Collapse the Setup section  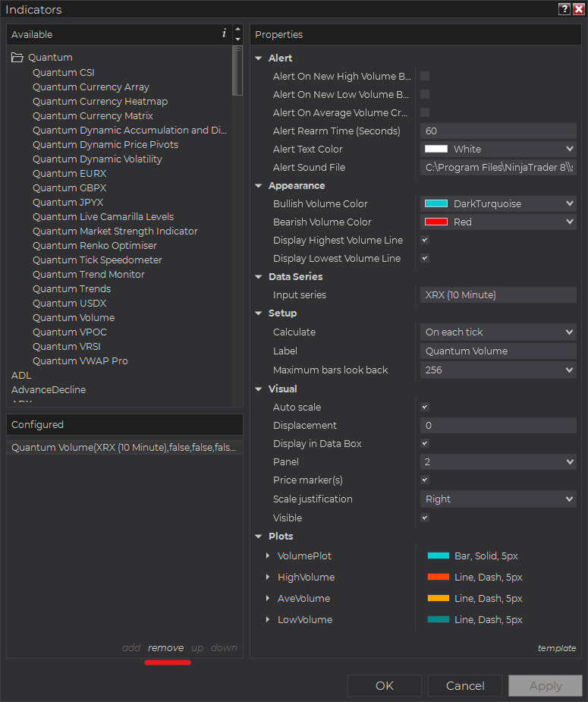pos(259,313)
